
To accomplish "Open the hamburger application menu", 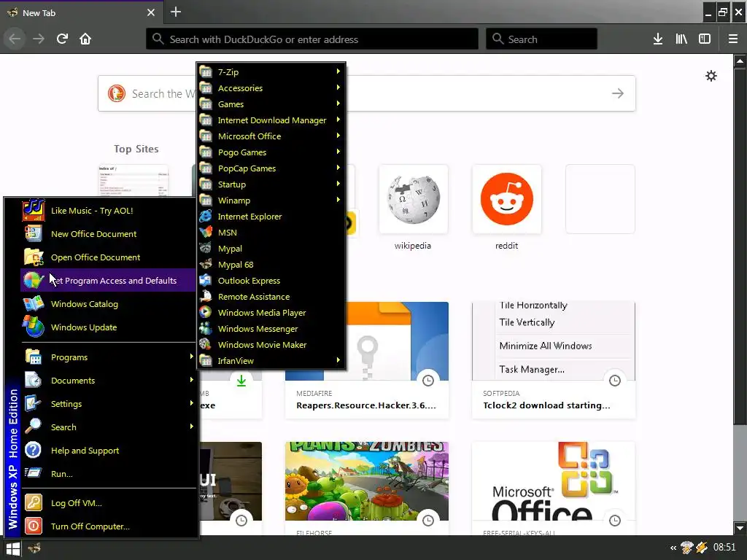I will tap(733, 39).
